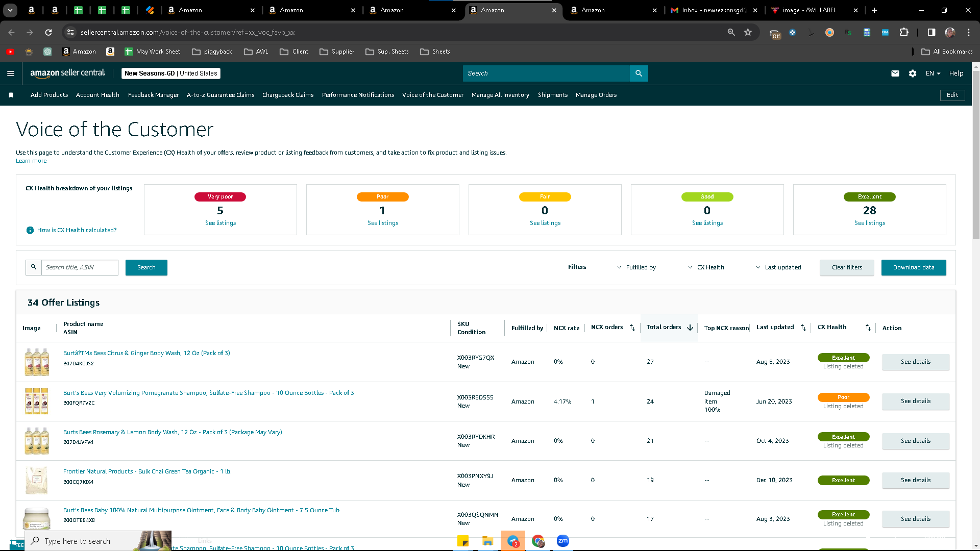The width and height of the screenshot is (980, 551).
Task: Open the Seller Central hamburger menu
Action: pyautogui.click(x=11, y=73)
